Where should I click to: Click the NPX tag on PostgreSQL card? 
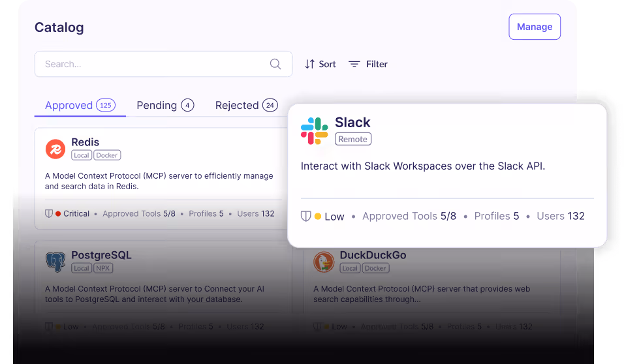coord(103,268)
